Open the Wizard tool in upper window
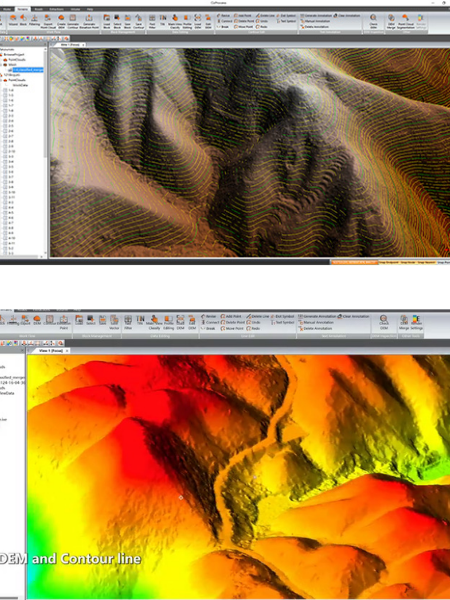The width and height of the screenshot is (450, 600). [x=13, y=20]
